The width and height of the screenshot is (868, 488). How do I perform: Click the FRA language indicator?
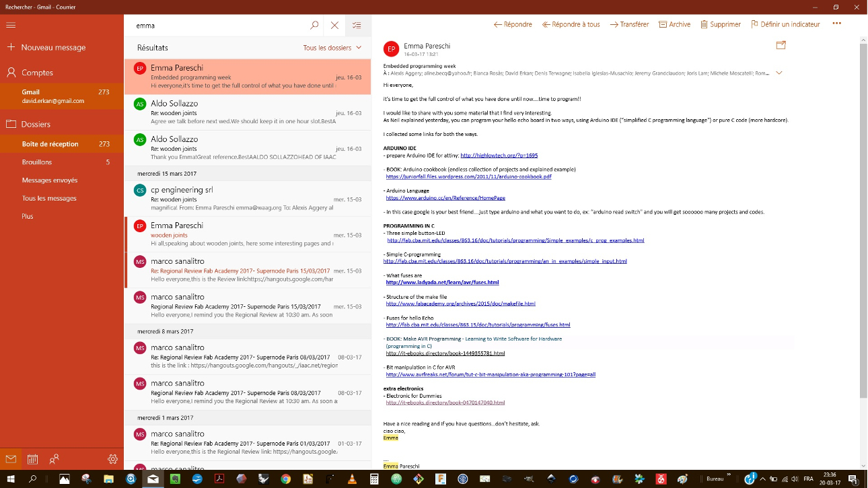[x=809, y=479]
